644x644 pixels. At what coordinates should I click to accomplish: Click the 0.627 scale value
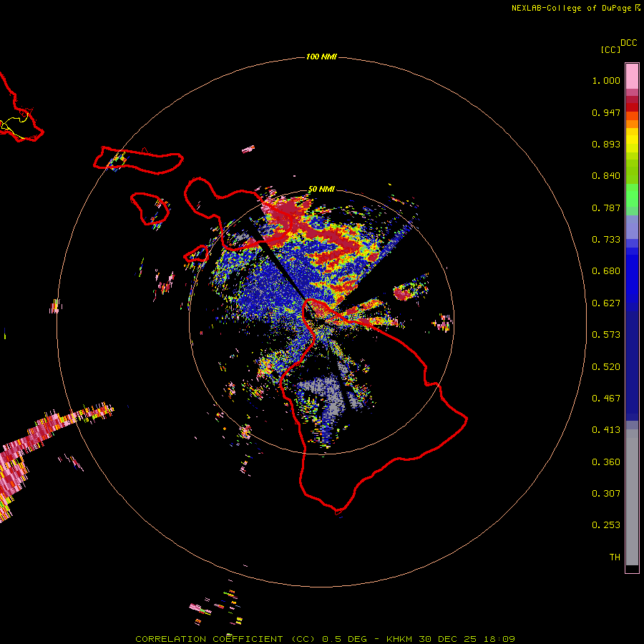[x=606, y=303]
